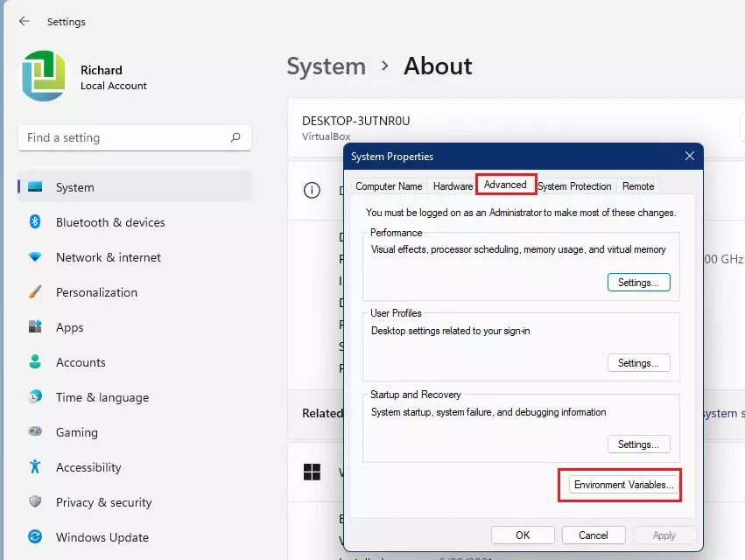Click the Richard account name

click(102, 70)
